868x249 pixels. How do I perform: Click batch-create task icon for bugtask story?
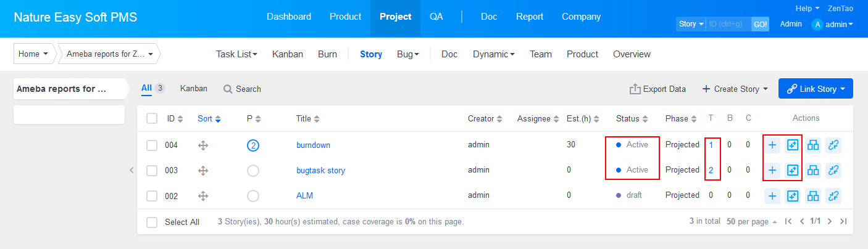point(792,170)
